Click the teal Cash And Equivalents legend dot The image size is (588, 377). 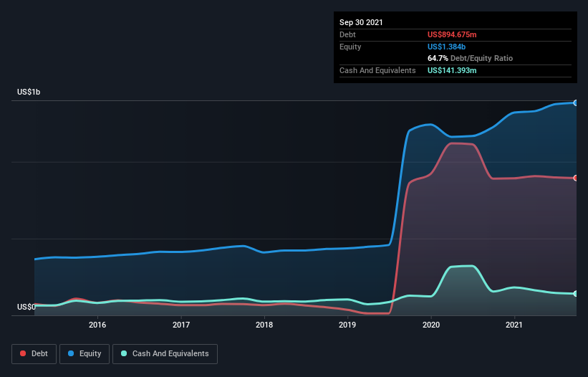coord(124,353)
